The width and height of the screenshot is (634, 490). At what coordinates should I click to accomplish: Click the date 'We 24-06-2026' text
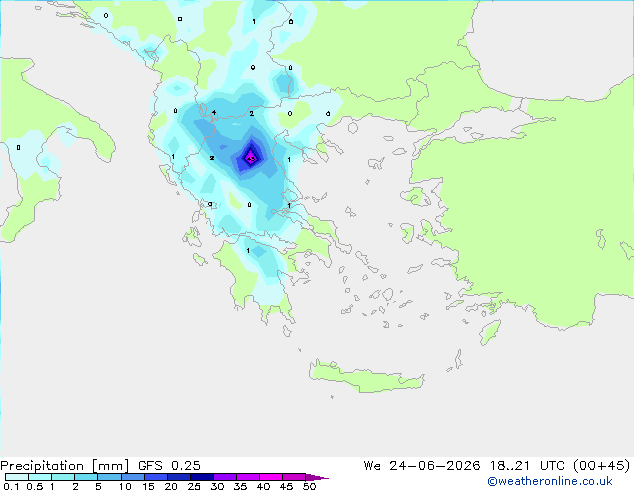(x=422, y=466)
